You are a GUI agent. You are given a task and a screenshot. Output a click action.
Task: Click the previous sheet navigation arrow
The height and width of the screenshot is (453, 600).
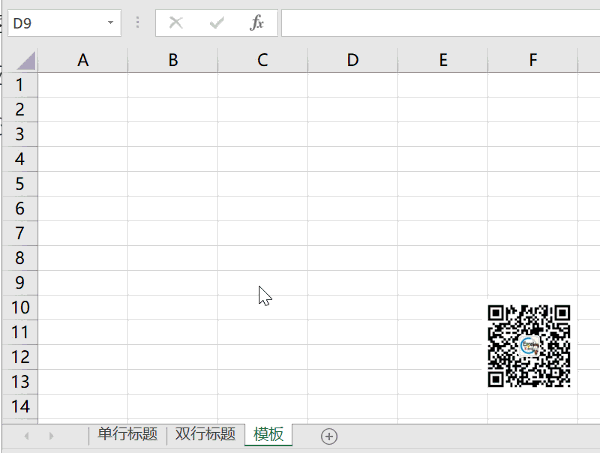[x=26, y=436]
